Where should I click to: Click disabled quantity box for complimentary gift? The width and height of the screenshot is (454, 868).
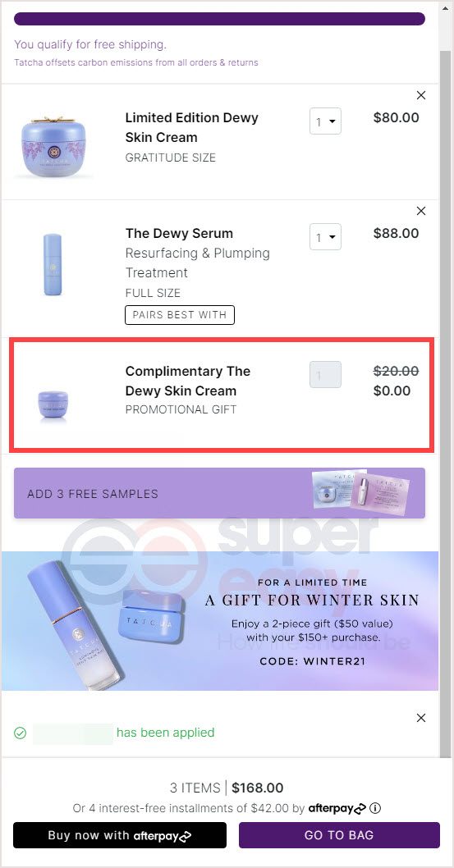325,375
